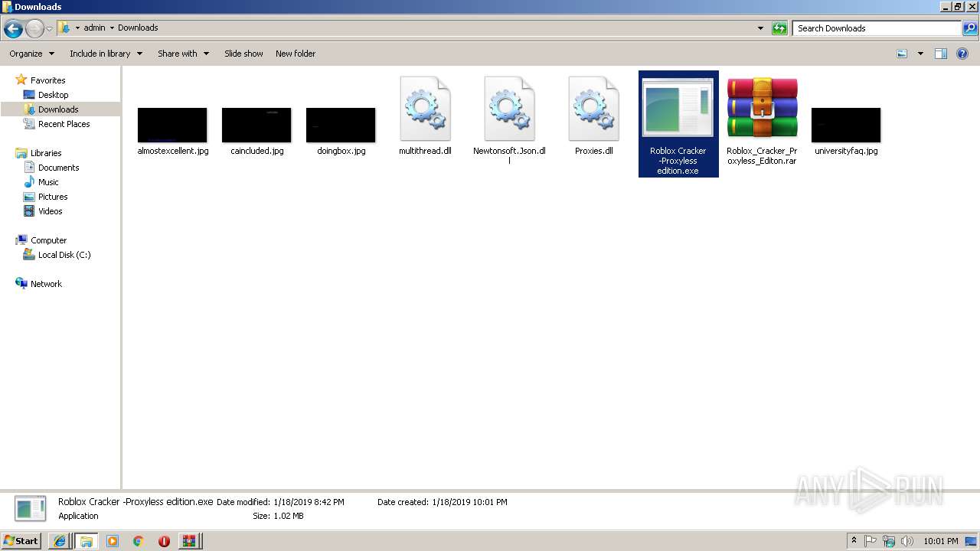
Task: Click the Forward navigation arrow
Action: coord(34,29)
